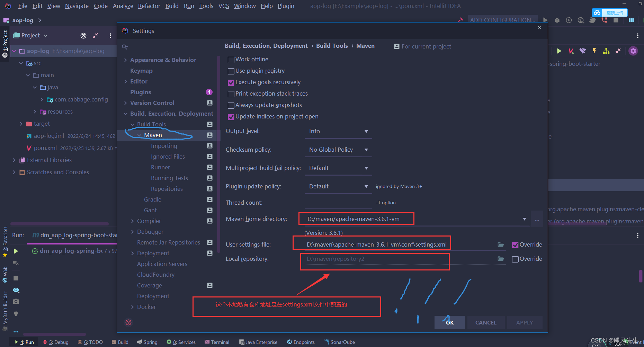Open the Navigate menu
This screenshot has height=347, width=644.
click(x=77, y=6)
